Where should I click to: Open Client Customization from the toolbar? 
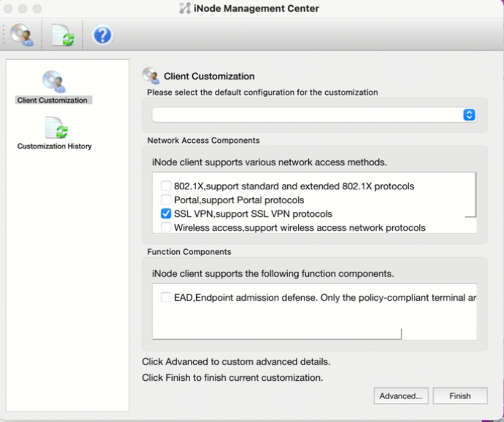click(22, 34)
